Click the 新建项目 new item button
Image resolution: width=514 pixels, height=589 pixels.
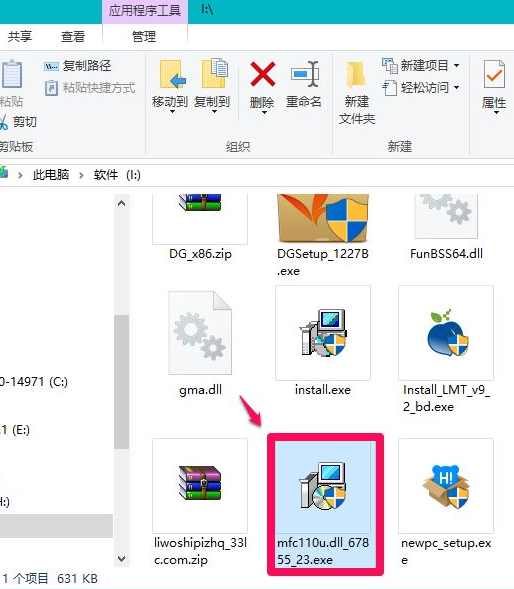coord(420,65)
